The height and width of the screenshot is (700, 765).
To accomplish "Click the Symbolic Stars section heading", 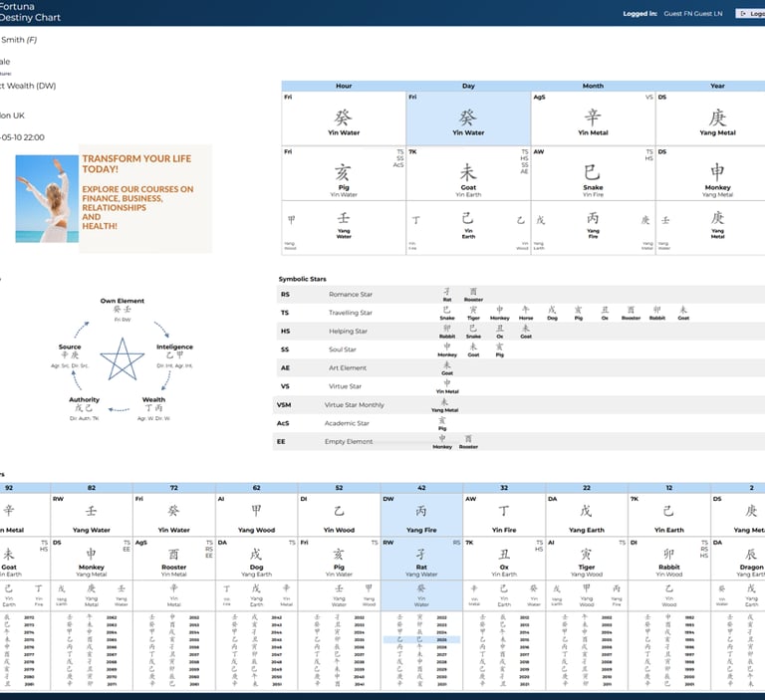I will point(303,279).
